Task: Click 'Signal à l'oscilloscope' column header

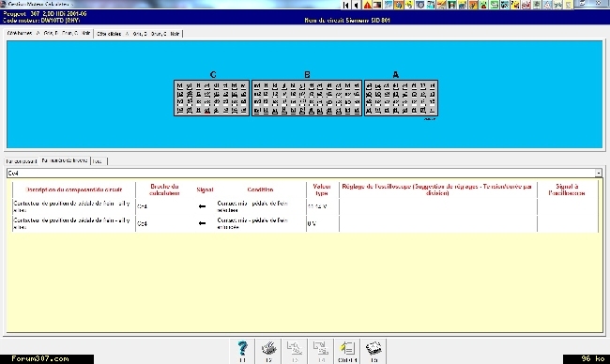Action: (567, 190)
